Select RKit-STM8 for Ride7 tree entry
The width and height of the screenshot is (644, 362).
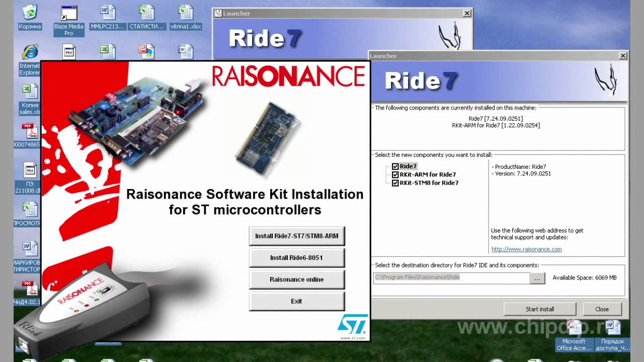tap(429, 183)
